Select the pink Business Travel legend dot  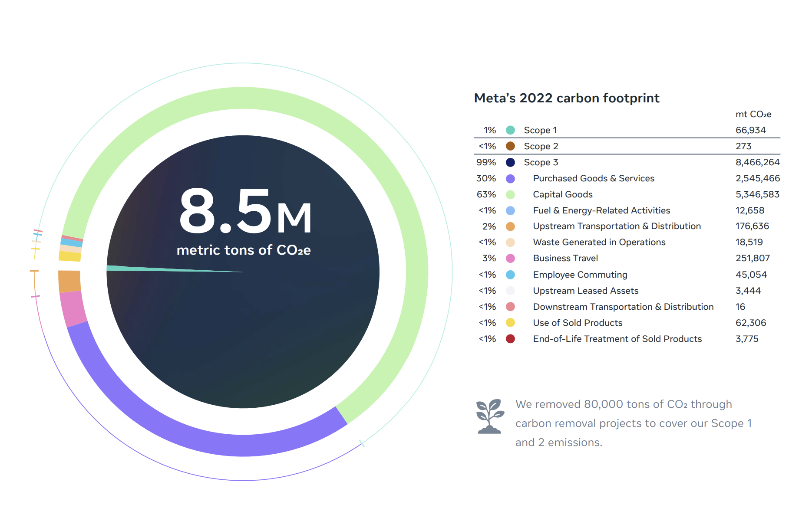coord(510,258)
